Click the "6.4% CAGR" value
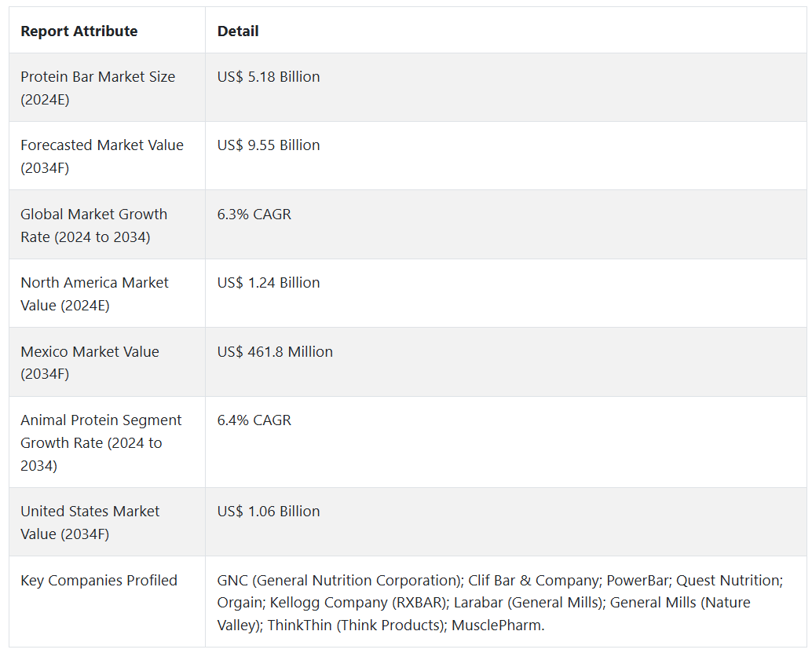 (254, 420)
